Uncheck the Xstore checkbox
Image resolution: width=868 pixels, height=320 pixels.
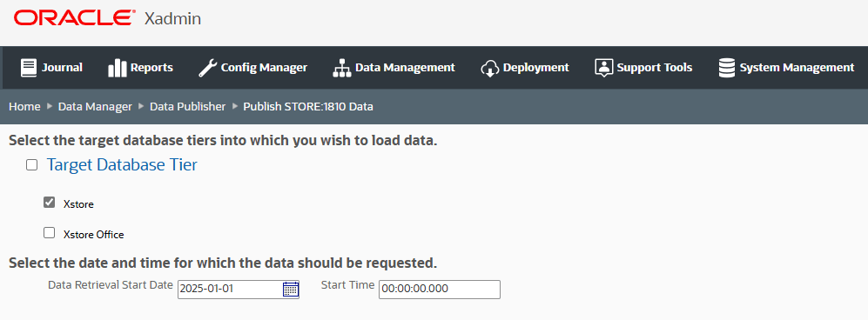[50, 203]
